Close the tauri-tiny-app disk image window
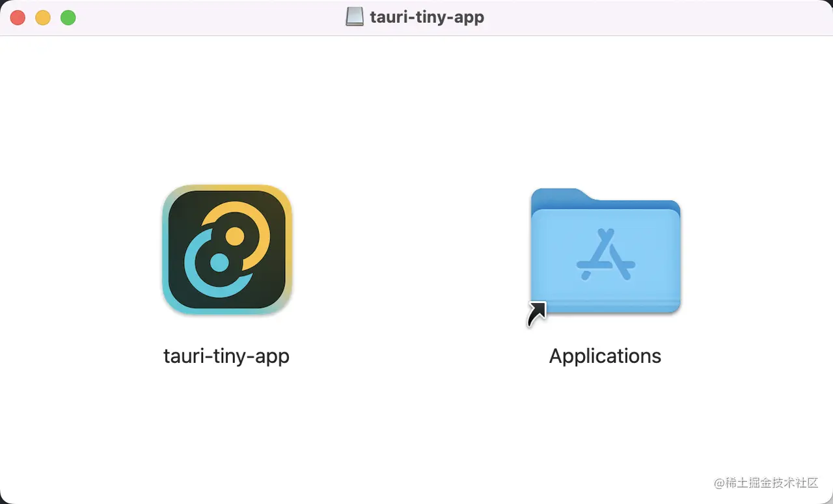 click(18, 18)
